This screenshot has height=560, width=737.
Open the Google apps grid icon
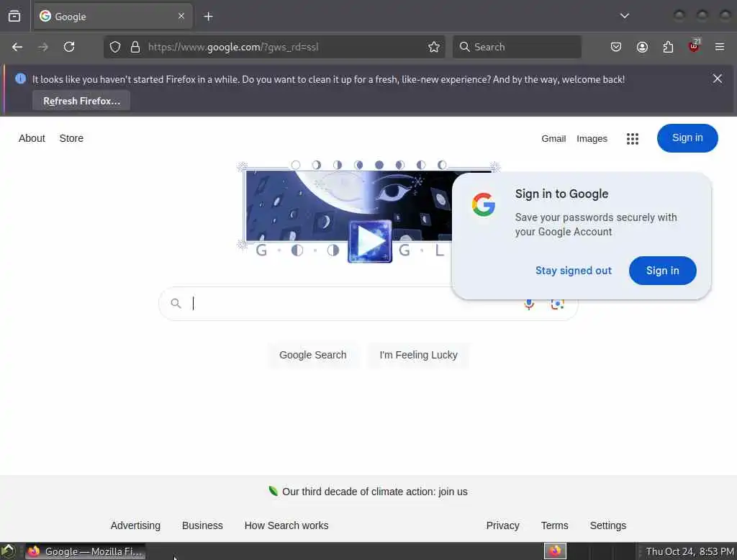click(x=633, y=139)
